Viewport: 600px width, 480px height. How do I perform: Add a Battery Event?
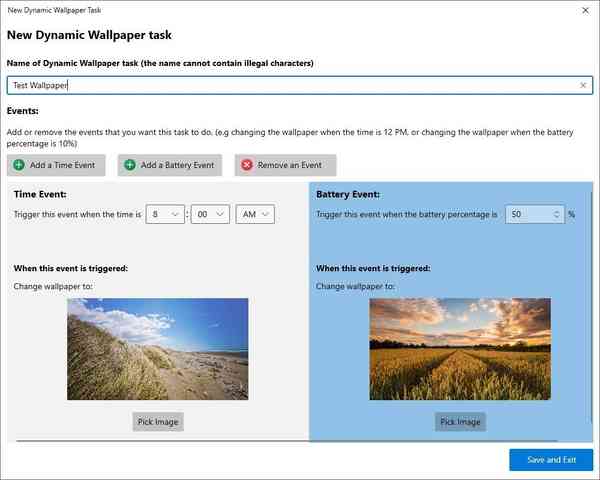coord(170,165)
